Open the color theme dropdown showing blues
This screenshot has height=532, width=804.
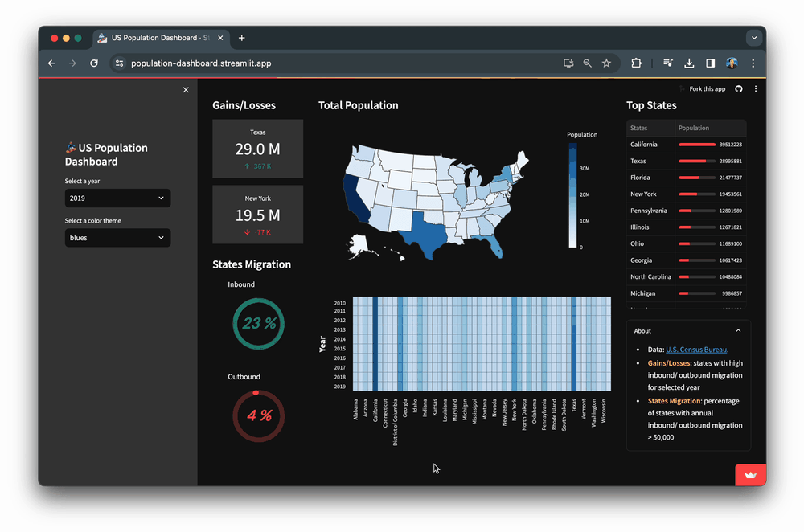point(117,237)
